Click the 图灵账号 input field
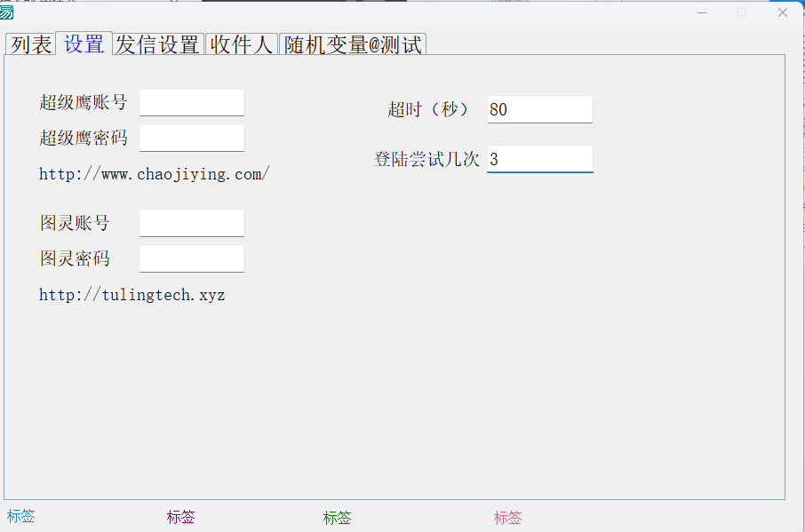This screenshot has height=532, width=805. (x=192, y=223)
